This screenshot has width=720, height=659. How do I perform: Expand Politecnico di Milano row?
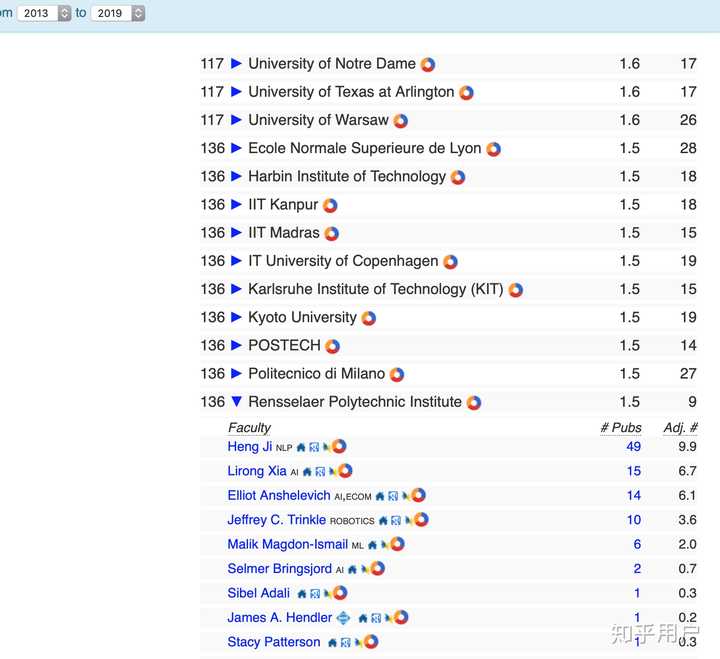tap(236, 373)
